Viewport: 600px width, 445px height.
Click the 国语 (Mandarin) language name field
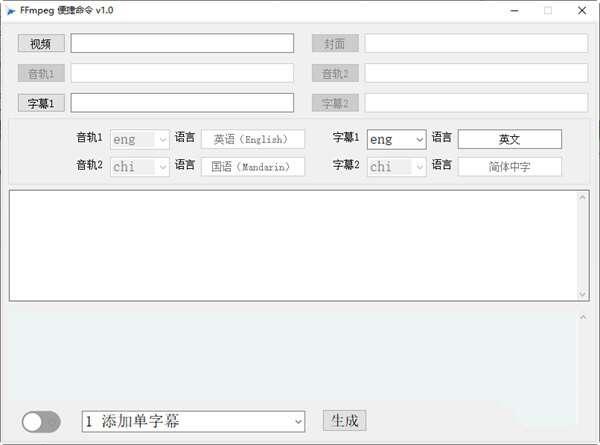click(253, 167)
